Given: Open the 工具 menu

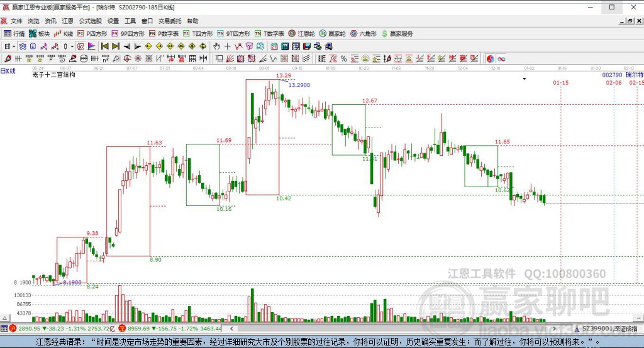Looking at the screenshot, I should [130, 21].
